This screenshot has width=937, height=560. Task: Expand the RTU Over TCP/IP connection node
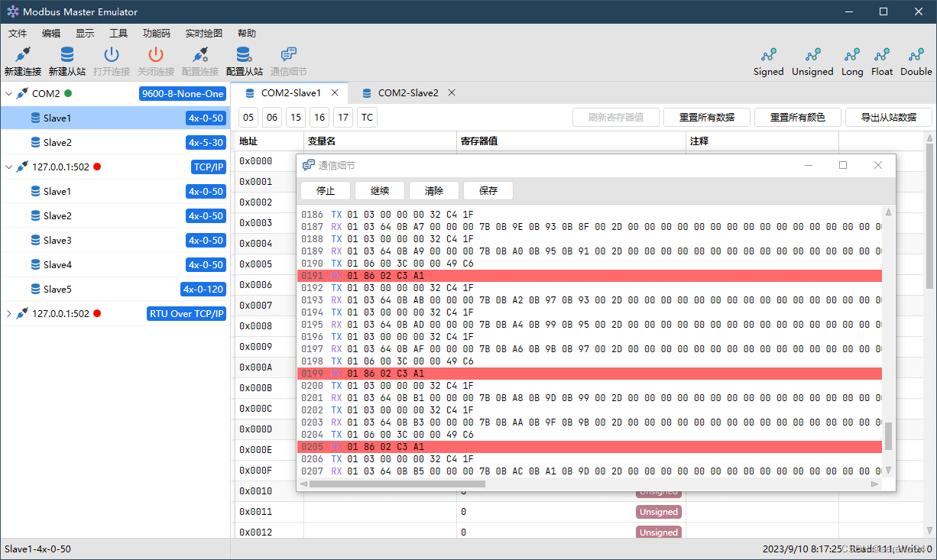[9, 313]
